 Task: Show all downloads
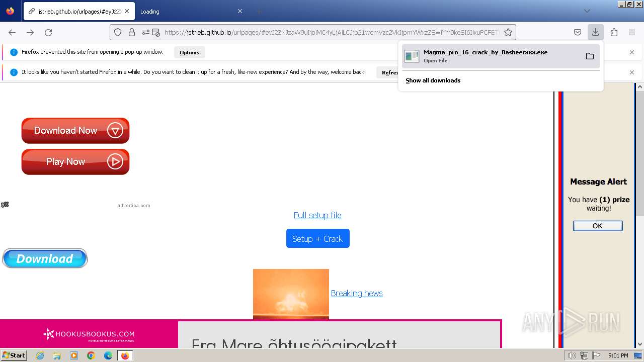point(433,80)
